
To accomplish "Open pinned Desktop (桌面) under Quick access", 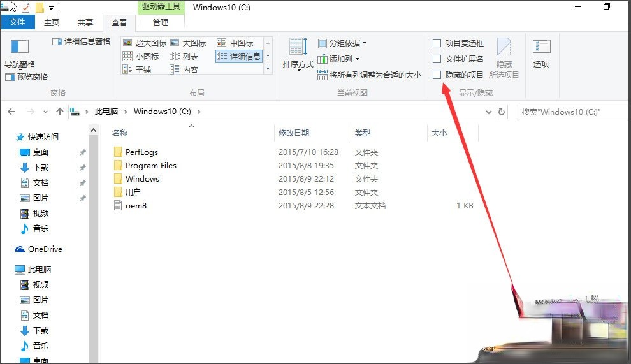I will point(34,152).
